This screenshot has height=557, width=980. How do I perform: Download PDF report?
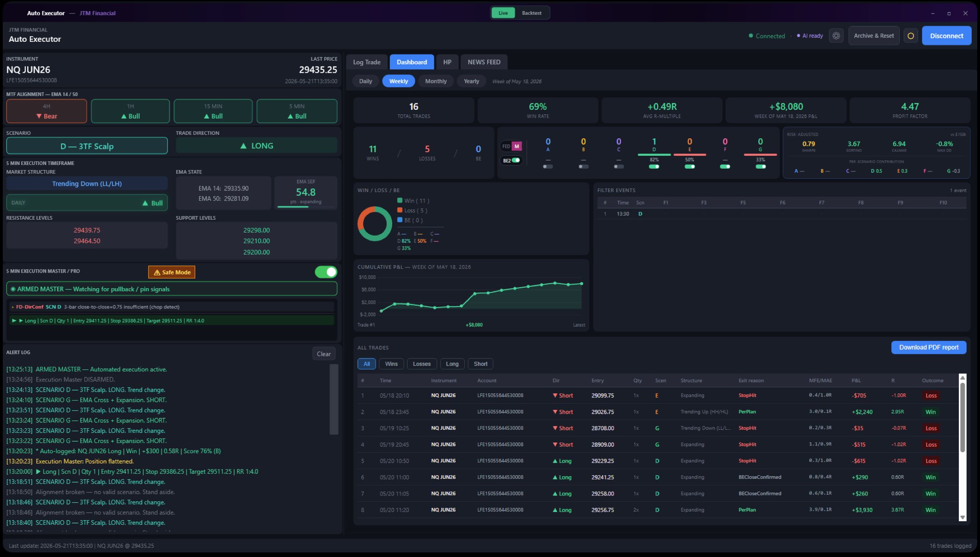click(929, 347)
